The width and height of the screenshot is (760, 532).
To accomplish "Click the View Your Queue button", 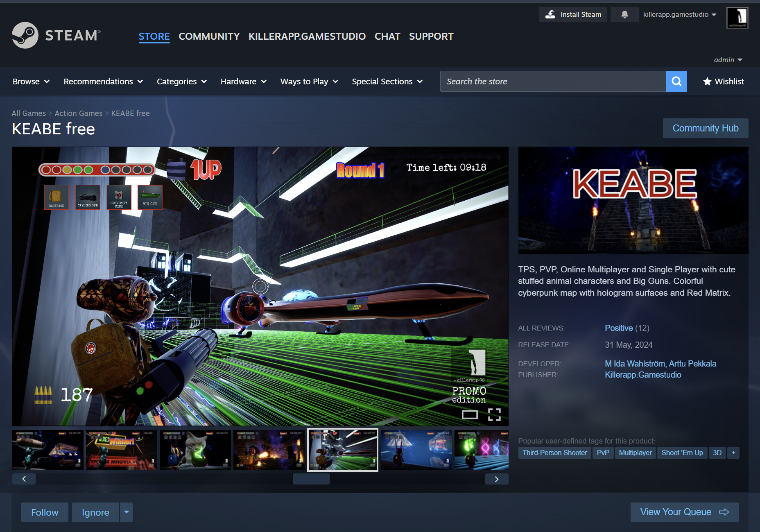I will [684, 512].
